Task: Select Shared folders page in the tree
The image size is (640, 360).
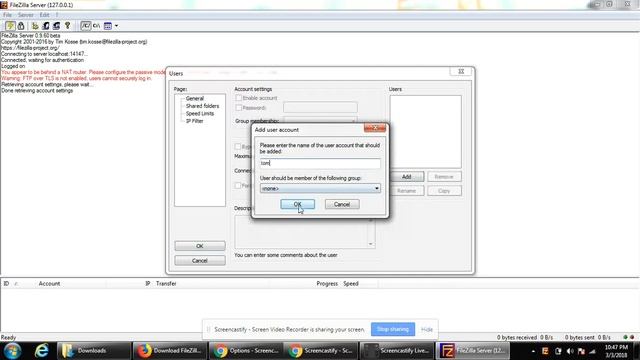Action: [202, 106]
